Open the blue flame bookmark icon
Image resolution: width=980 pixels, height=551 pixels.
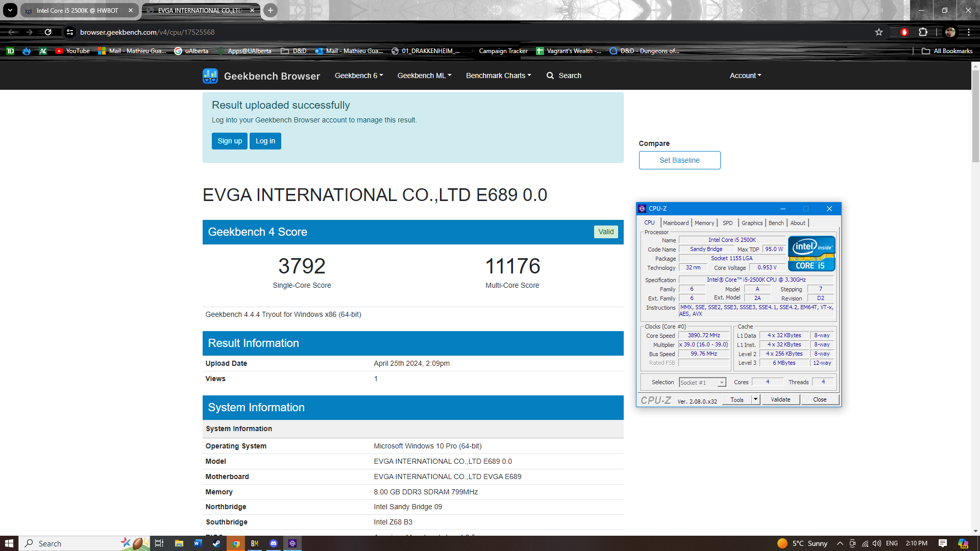27,51
